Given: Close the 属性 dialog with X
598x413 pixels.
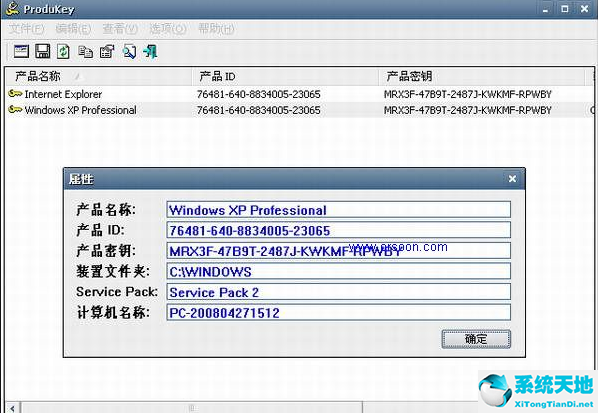Looking at the screenshot, I should [512, 178].
